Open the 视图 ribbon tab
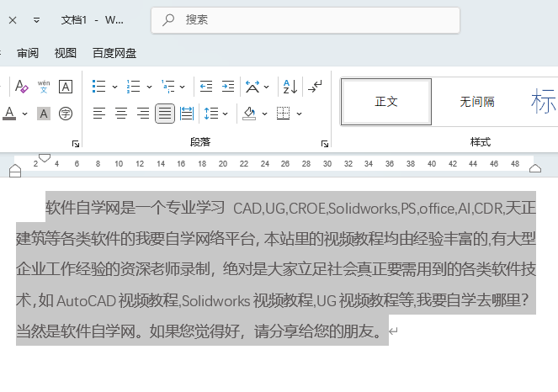The width and height of the screenshot is (558, 392). pos(66,53)
